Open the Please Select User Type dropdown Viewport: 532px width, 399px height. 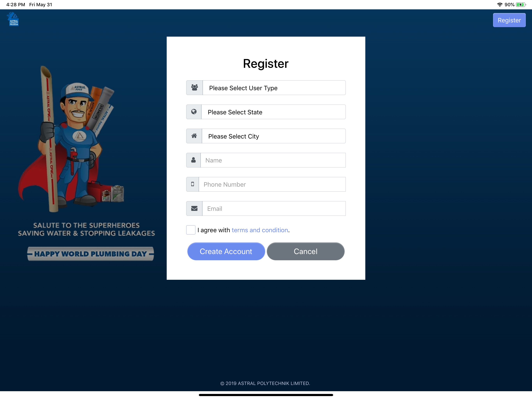[274, 88]
